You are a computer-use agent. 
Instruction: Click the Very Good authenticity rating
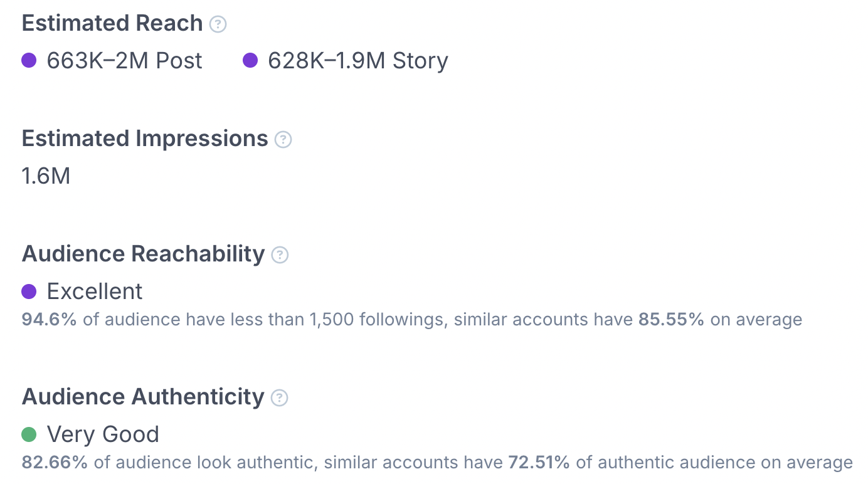tap(103, 434)
